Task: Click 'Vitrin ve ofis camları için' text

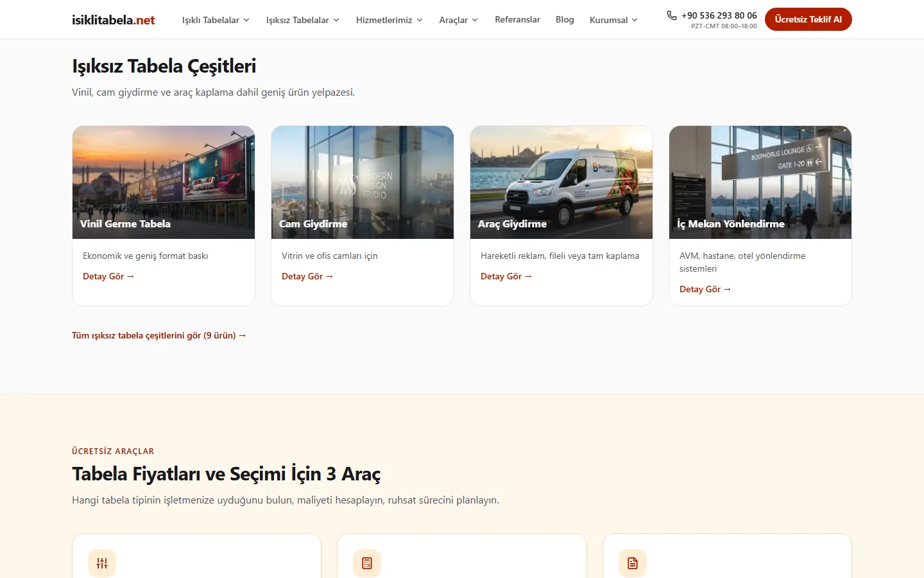Action: coord(330,256)
